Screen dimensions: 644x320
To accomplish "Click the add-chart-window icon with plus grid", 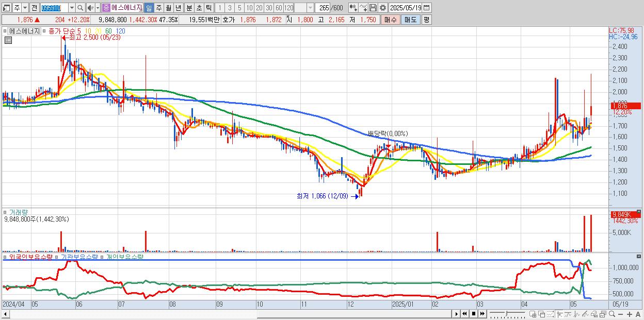I will tap(533, 314).
